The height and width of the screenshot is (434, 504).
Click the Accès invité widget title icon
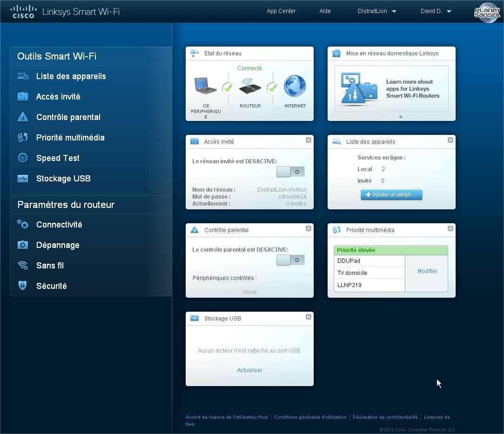pos(195,141)
